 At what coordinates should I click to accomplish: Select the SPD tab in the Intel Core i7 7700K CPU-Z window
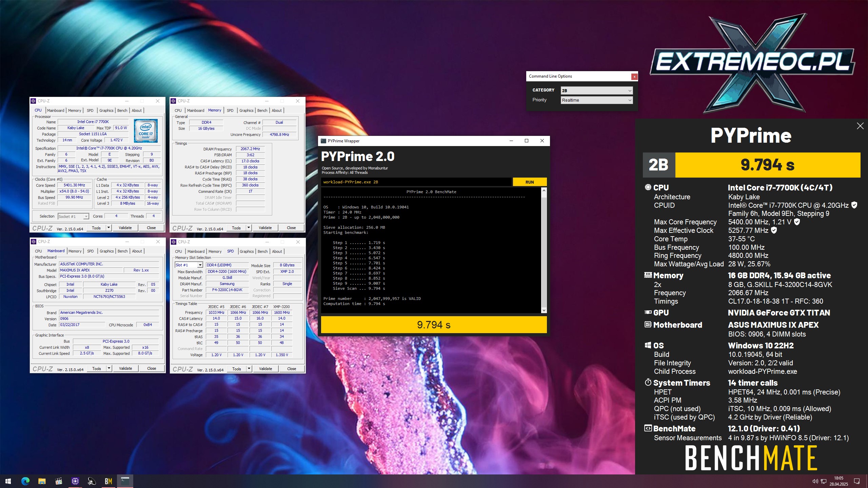pyautogui.click(x=90, y=110)
